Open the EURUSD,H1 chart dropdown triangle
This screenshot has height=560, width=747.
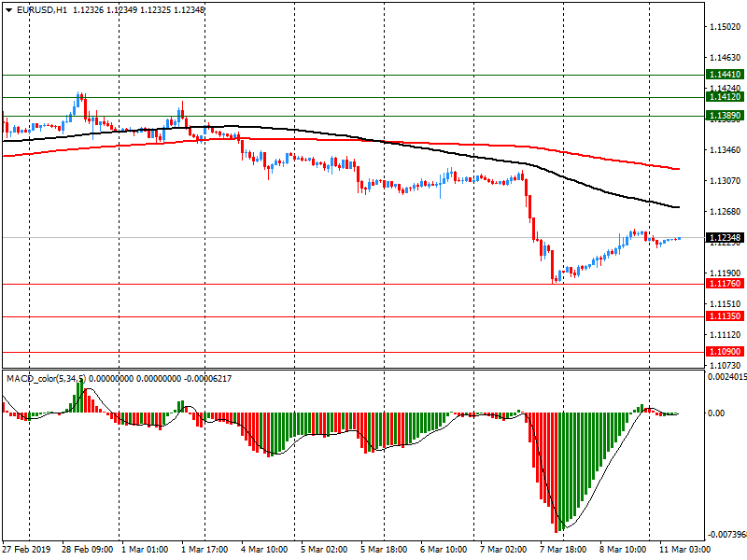tap(9, 10)
